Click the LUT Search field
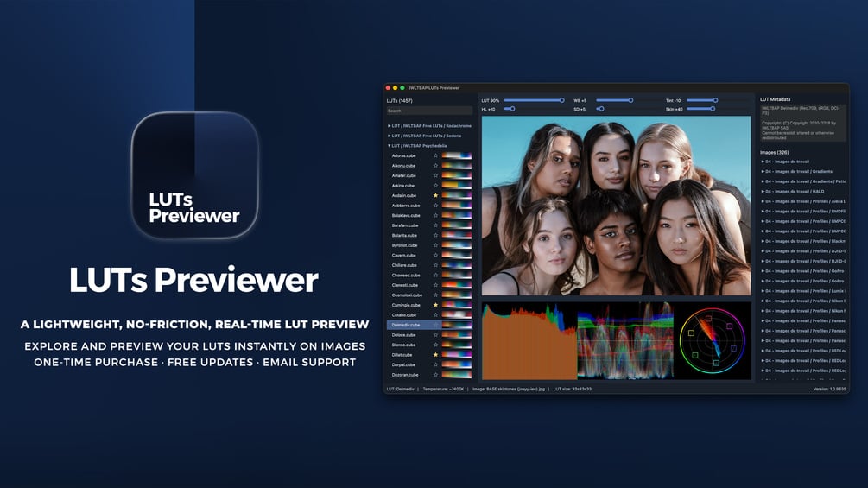 [429, 111]
